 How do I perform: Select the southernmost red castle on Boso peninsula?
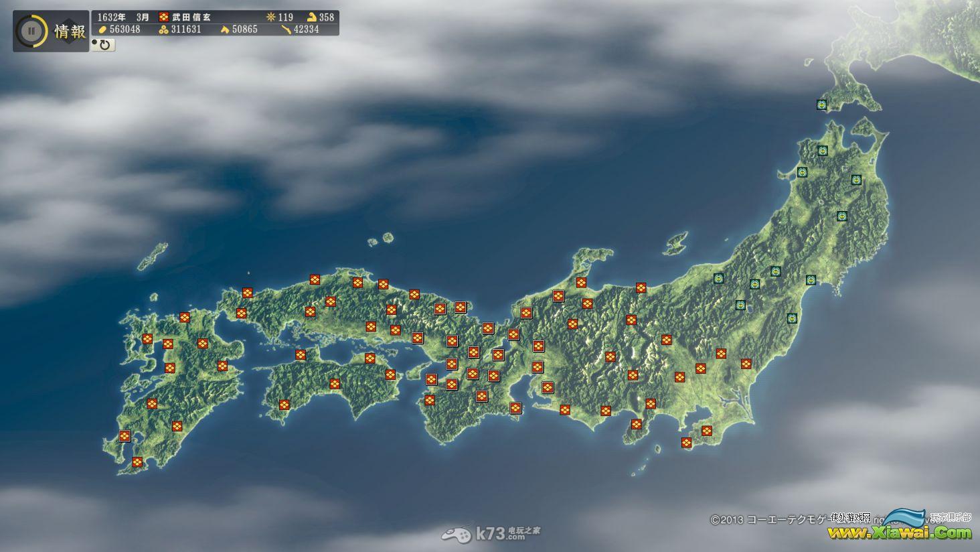coord(686,442)
